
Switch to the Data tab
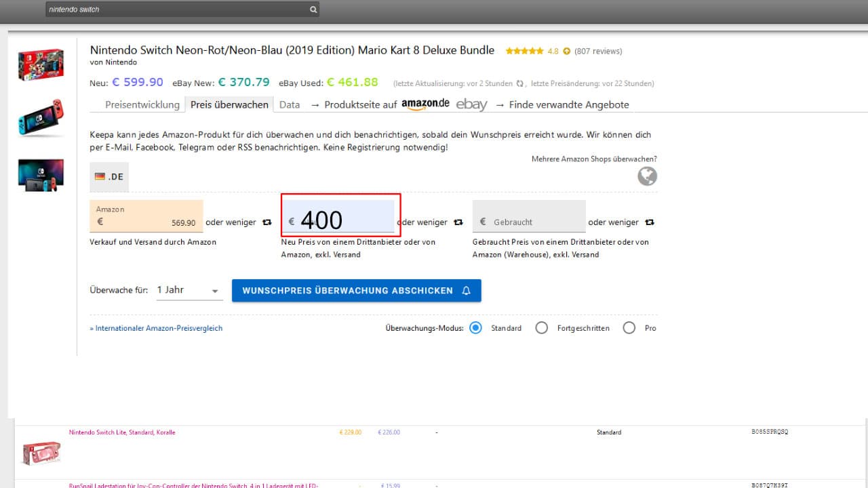290,104
